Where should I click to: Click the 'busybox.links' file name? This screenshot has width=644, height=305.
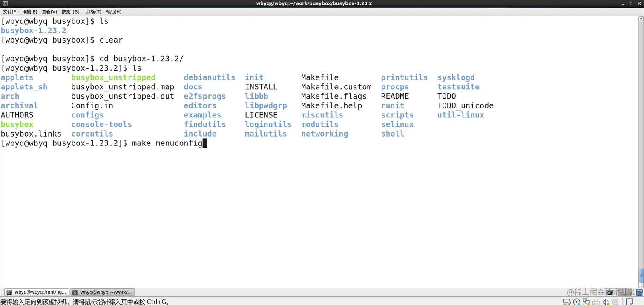[x=31, y=134]
